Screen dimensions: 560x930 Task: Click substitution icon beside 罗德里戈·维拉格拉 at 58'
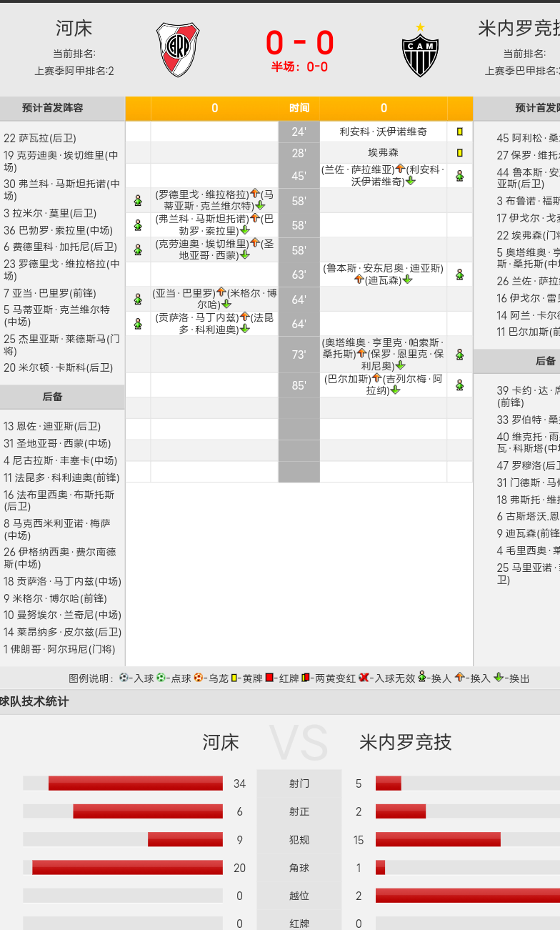click(138, 201)
